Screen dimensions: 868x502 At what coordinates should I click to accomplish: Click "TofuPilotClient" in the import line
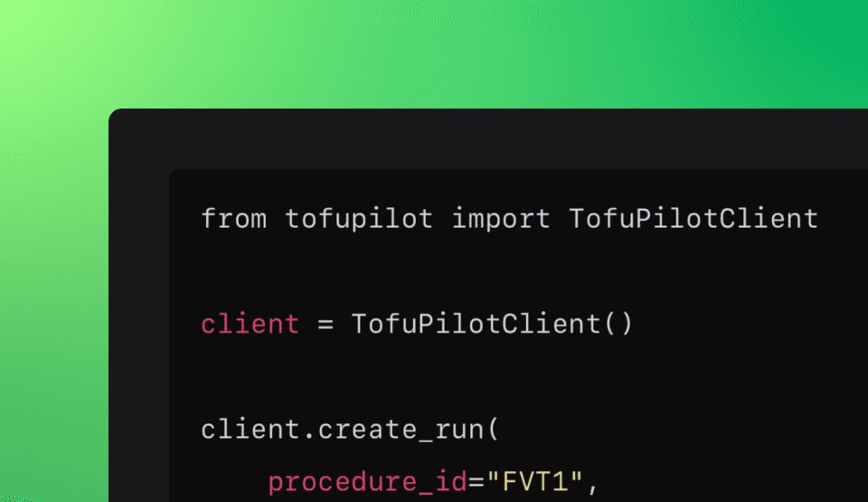693,218
